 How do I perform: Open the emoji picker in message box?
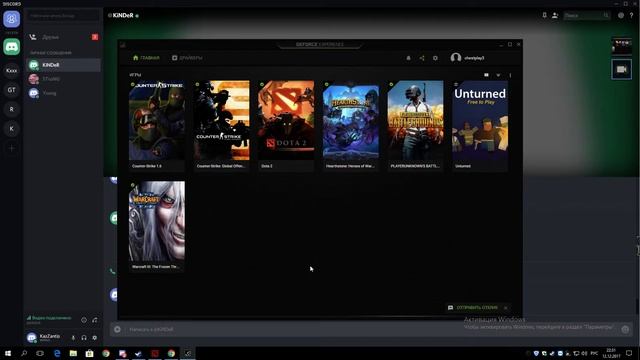click(625, 329)
